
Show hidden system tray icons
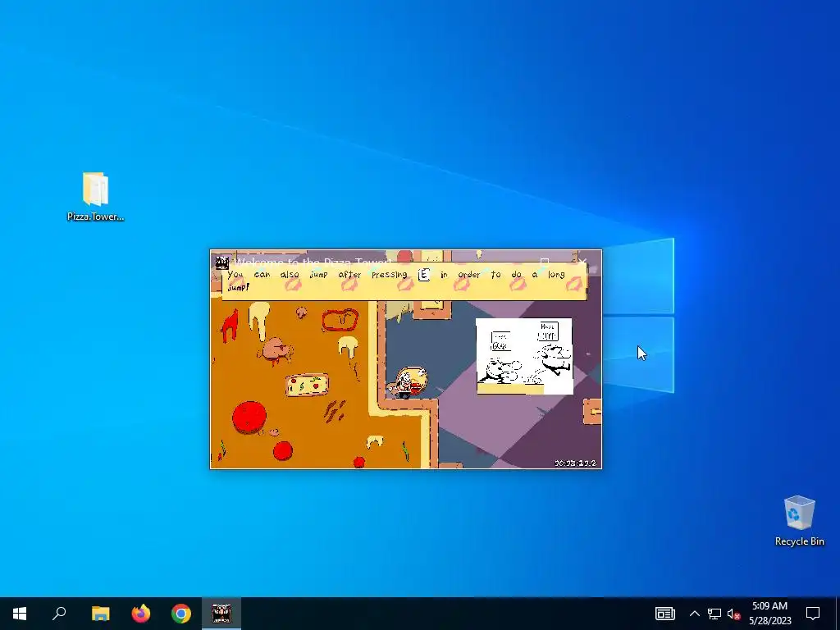coord(694,614)
